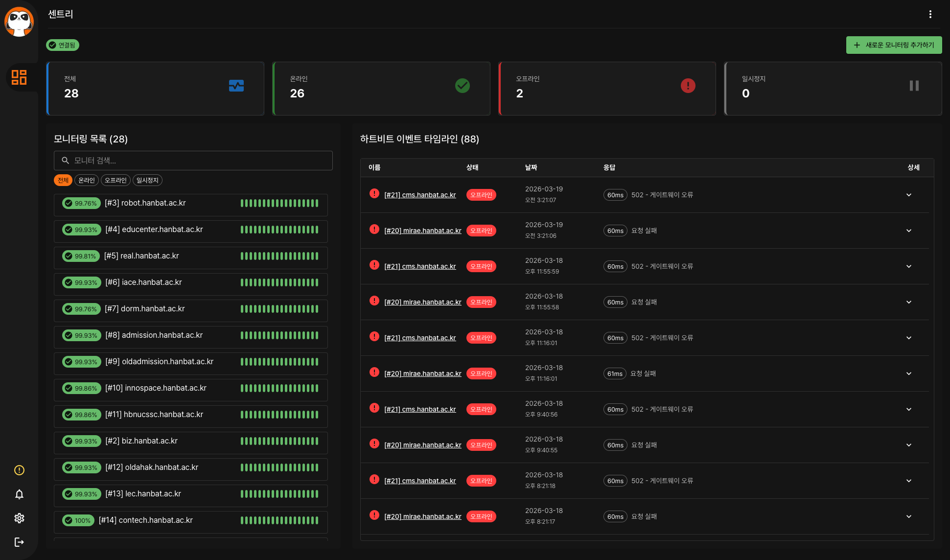Open notifications bell in sidebar
This screenshot has width=950, height=560.
tap(19, 494)
